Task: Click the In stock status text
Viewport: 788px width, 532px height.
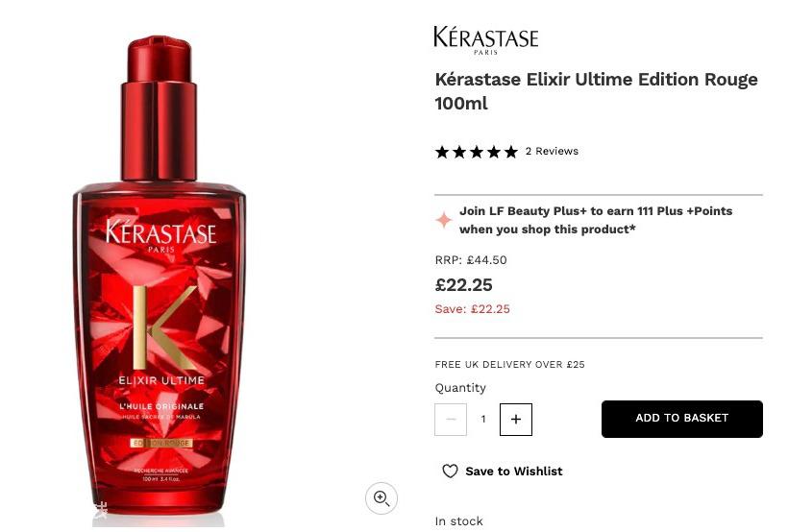Action: coord(458,521)
